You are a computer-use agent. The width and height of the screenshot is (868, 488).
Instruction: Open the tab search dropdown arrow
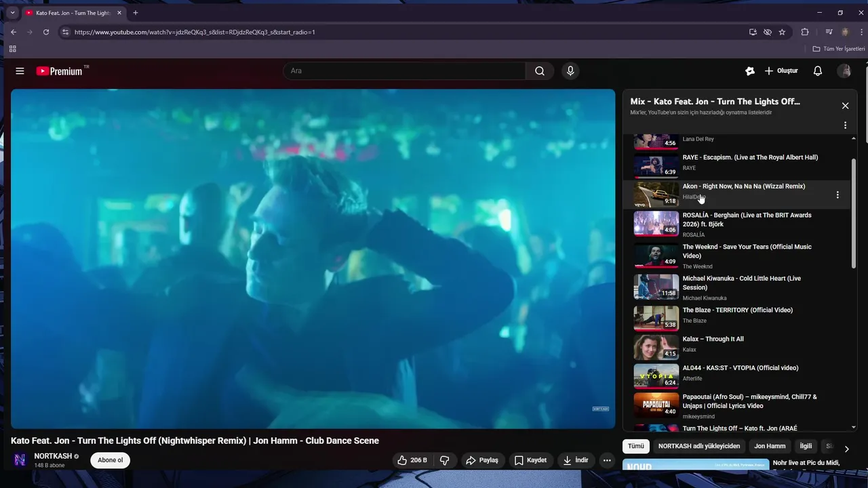[12, 13]
